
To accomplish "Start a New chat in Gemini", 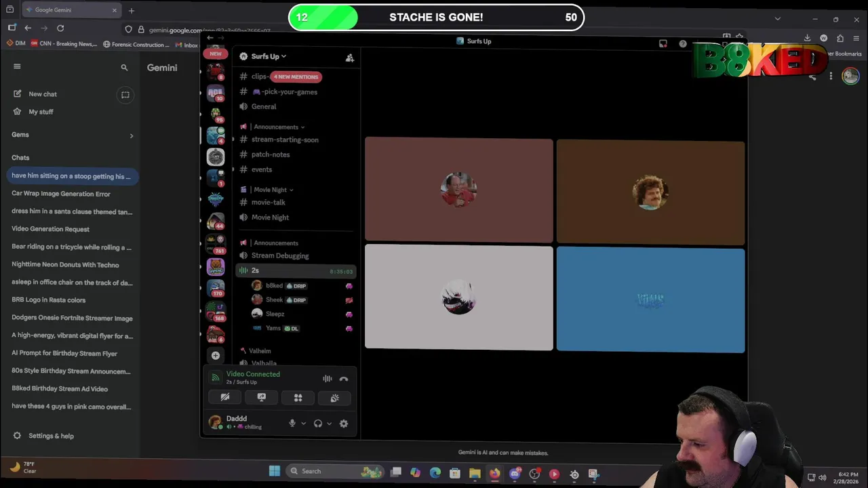I will 43,94.
